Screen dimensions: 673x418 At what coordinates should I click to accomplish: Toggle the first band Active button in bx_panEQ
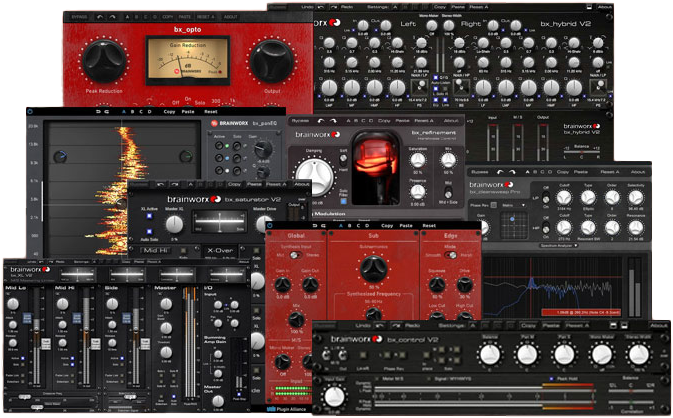[219, 146]
